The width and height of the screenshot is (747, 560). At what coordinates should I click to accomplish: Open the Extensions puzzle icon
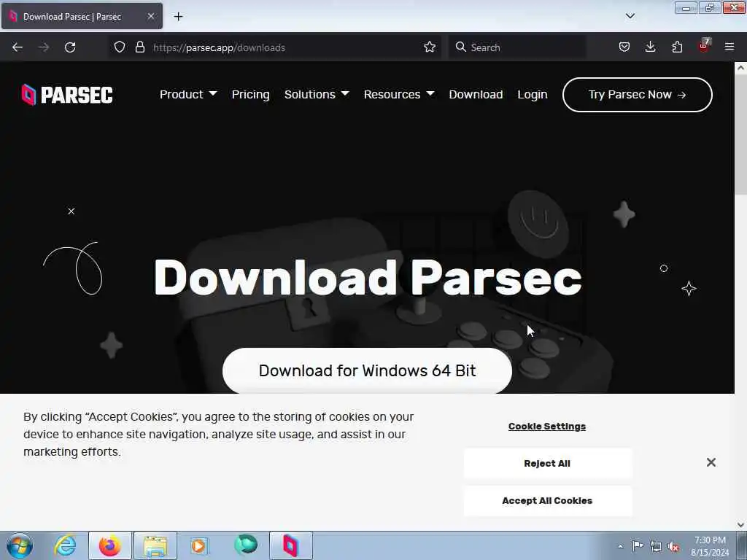[677, 47]
